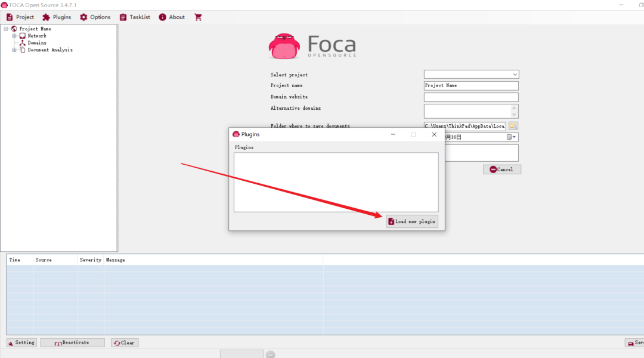Image resolution: width=644 pixels, height=358 pixels.
Task: Click the Options gear icon
Action: pyautogui.click(x=83, y=17)
